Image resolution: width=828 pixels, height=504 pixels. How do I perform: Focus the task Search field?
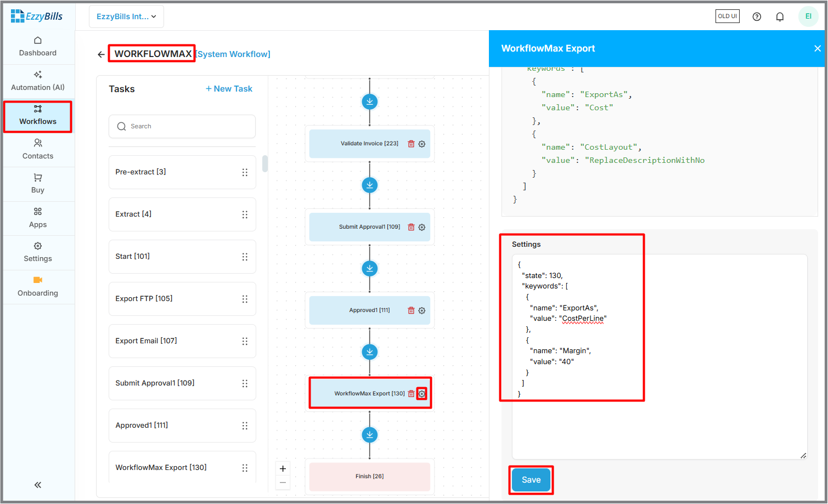182,126
